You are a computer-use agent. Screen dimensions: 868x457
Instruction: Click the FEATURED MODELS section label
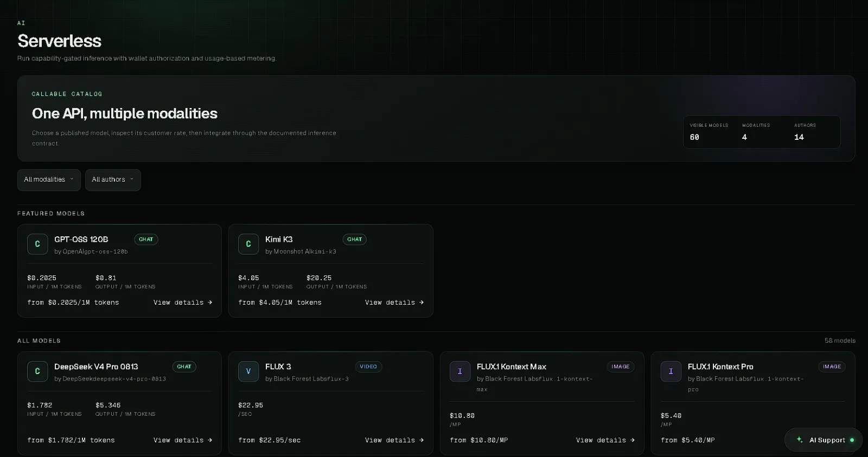[x=51, y=214]
